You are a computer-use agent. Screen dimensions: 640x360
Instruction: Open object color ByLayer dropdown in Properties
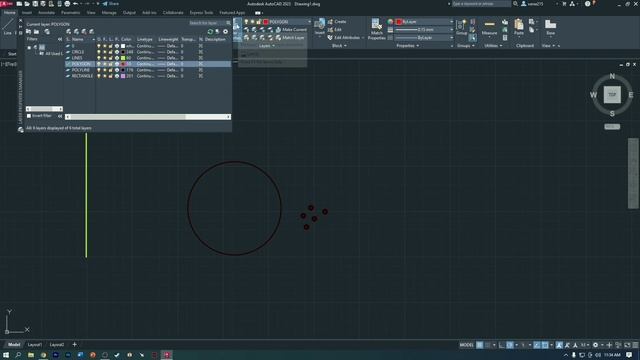point(424,22)
